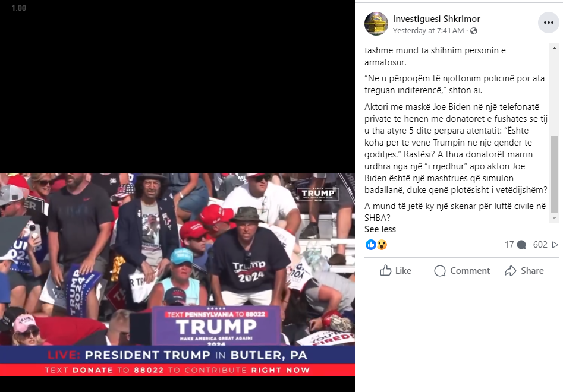The image size is (563, 392).
Task: Click the Share arrow icon
Action: (510, 271)
